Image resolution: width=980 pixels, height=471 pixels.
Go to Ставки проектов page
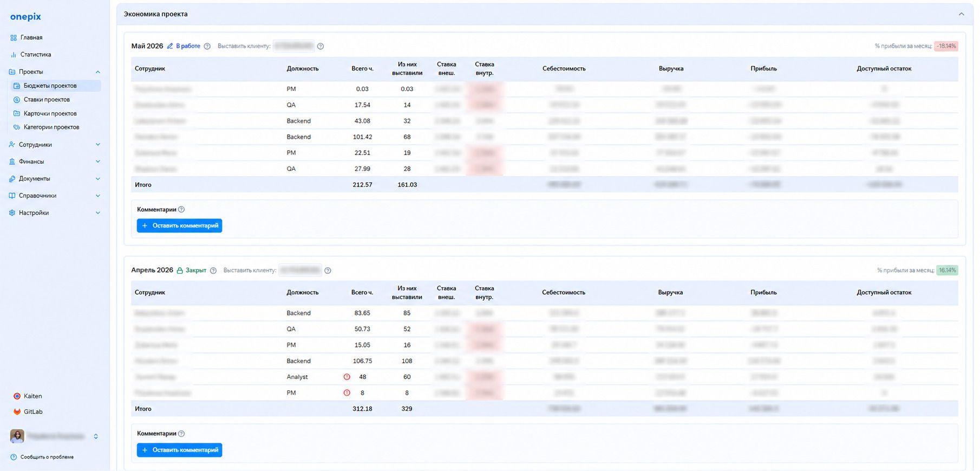click(47, 100)
